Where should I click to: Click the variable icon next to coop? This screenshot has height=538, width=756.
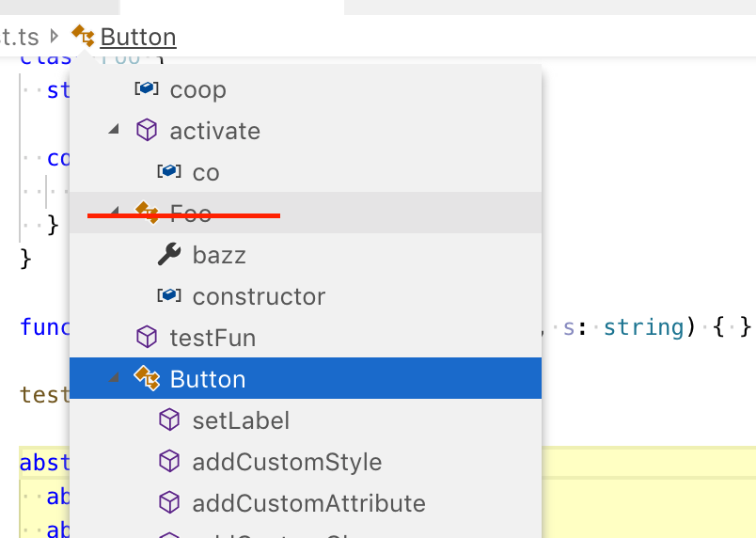click(x=147, y=88)
